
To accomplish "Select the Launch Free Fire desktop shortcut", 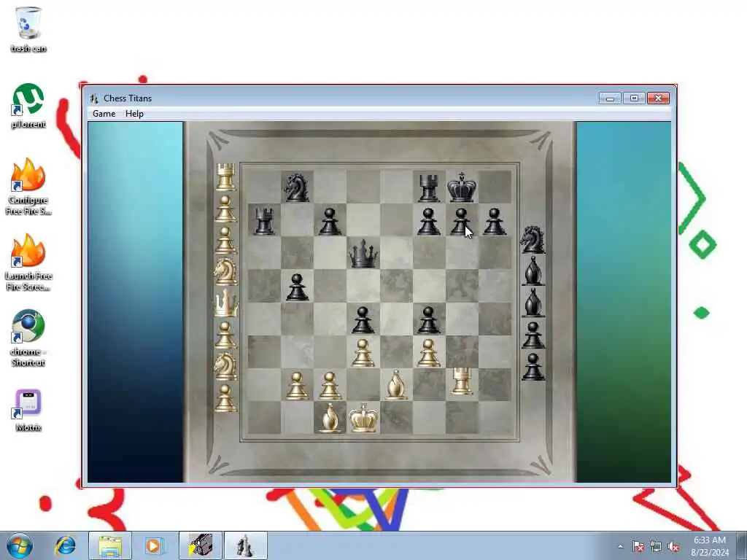I will [x=28, y=262].
